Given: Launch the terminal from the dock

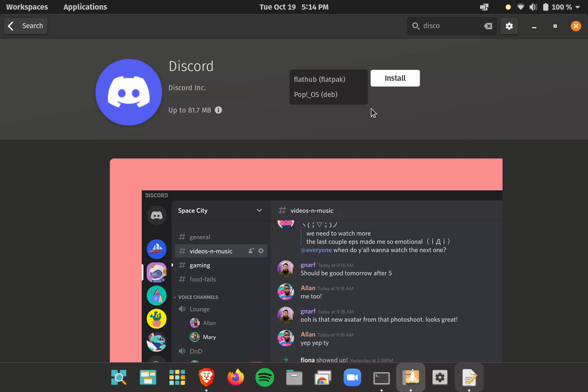Looking at the screenshot, I should click(381, 377).
